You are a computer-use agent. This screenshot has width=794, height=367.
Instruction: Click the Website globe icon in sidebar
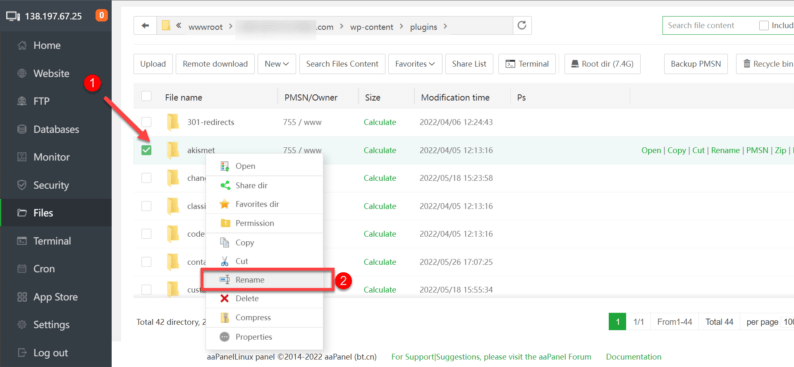tap(22, 73)
